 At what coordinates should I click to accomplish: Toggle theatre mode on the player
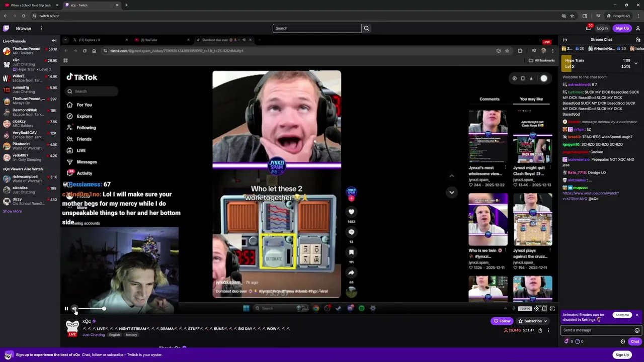[x=544, y=308]
